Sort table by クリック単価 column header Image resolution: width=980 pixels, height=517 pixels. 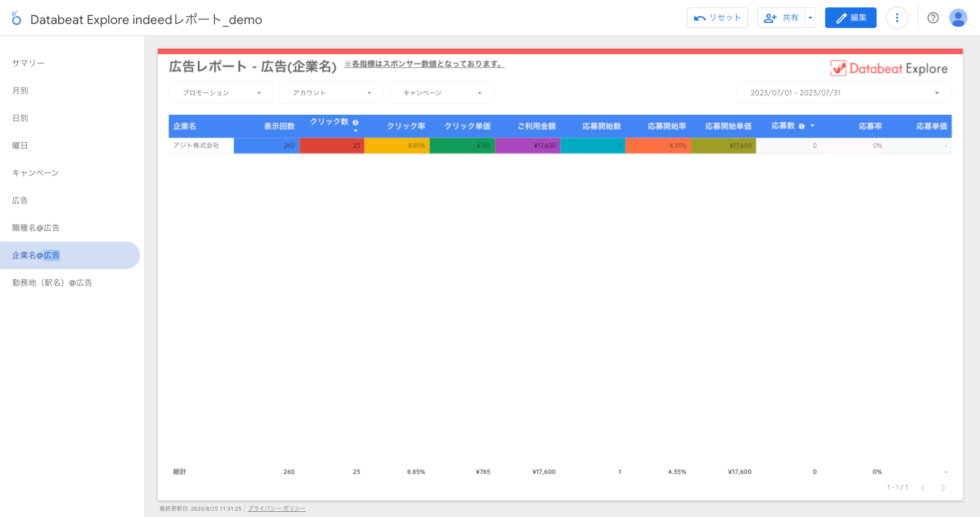click(467, 126)
